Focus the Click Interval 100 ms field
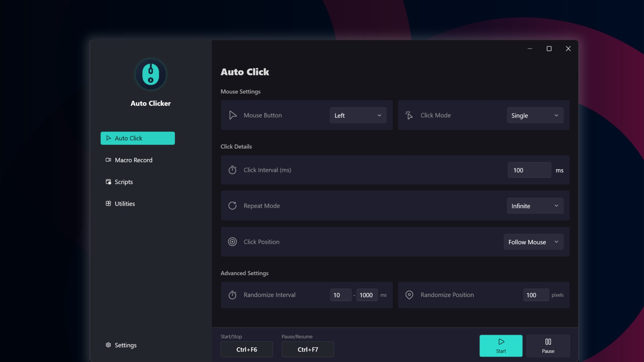Screen dimensions: 644x362 point(529,170)
